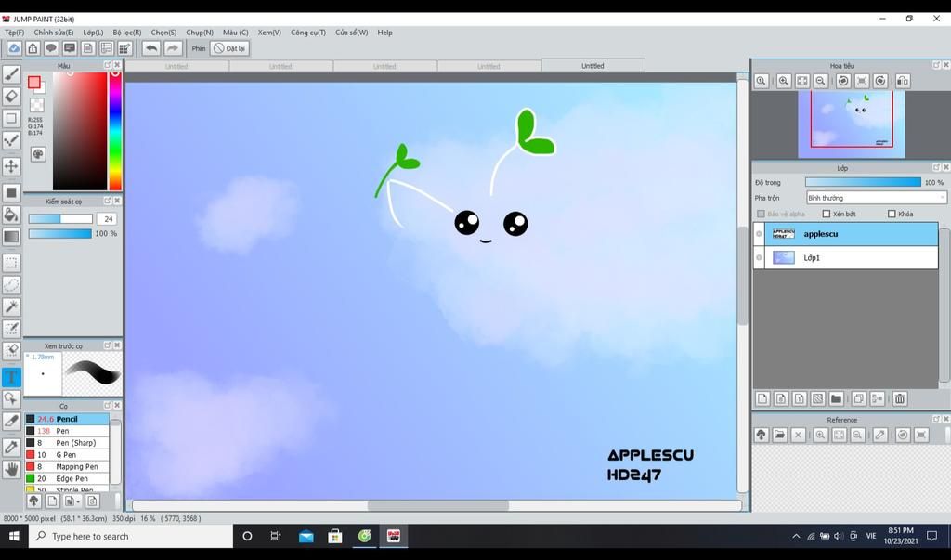This screenshot has width=951, height=560.
Task: Choose the Hand pan tool
Action: [x=11, y=469]
